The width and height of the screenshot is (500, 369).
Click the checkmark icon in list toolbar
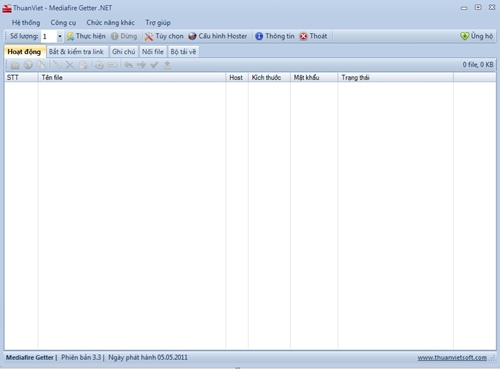point(154,65)
